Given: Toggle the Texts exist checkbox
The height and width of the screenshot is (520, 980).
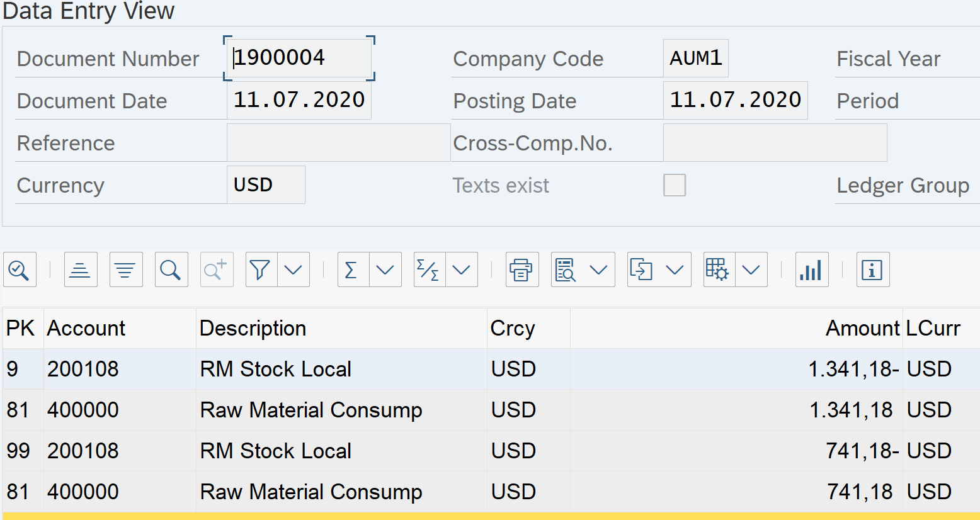Looking at the screenshot, I should (x=674, y=185).
